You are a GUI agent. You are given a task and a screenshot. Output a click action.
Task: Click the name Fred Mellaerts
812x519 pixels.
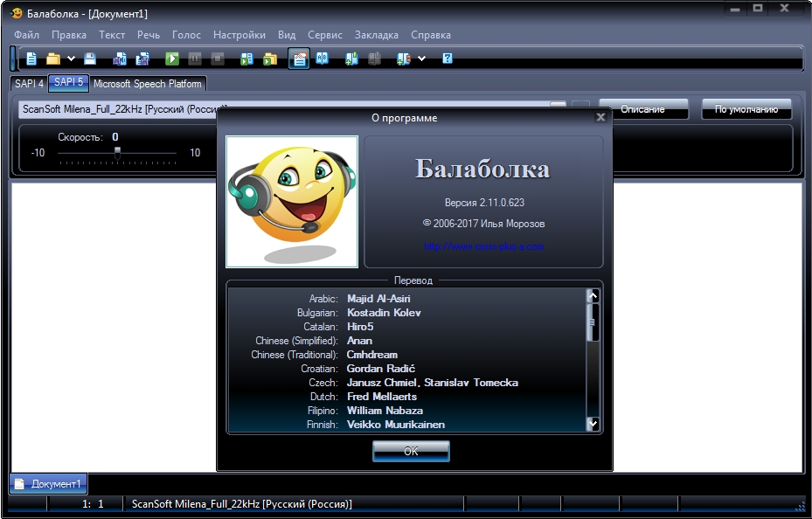(382, 397)
